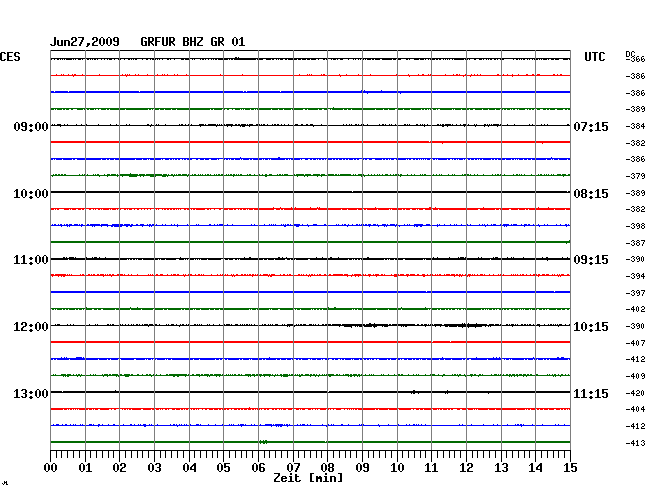Click minute tick label 03 on axis
Image resolution: width=650 pixels, height=494 pixels.
pos(155,468)
